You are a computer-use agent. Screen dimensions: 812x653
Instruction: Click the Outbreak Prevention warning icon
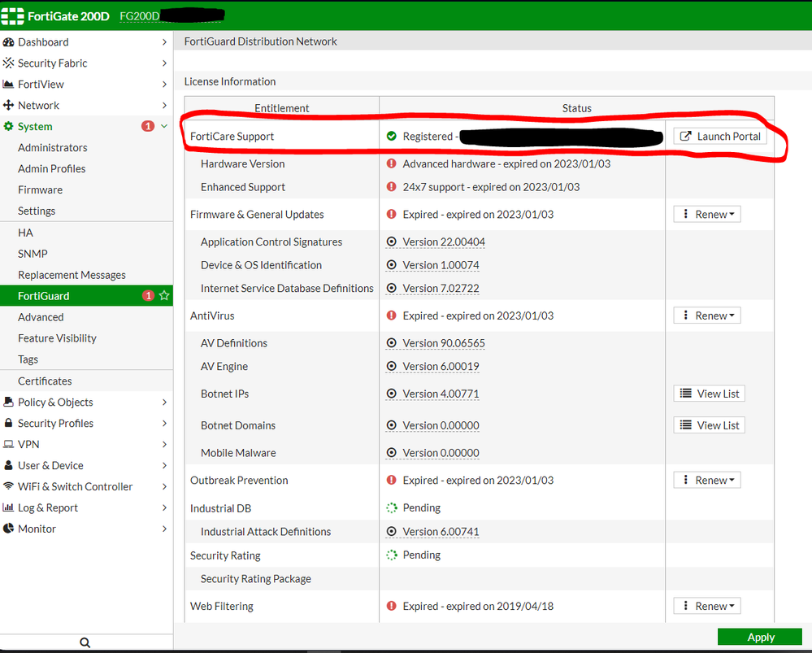point(392,480)
